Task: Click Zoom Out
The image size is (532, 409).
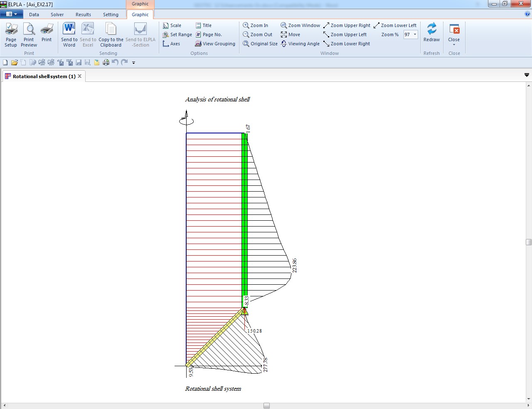Action: [258, 34]
